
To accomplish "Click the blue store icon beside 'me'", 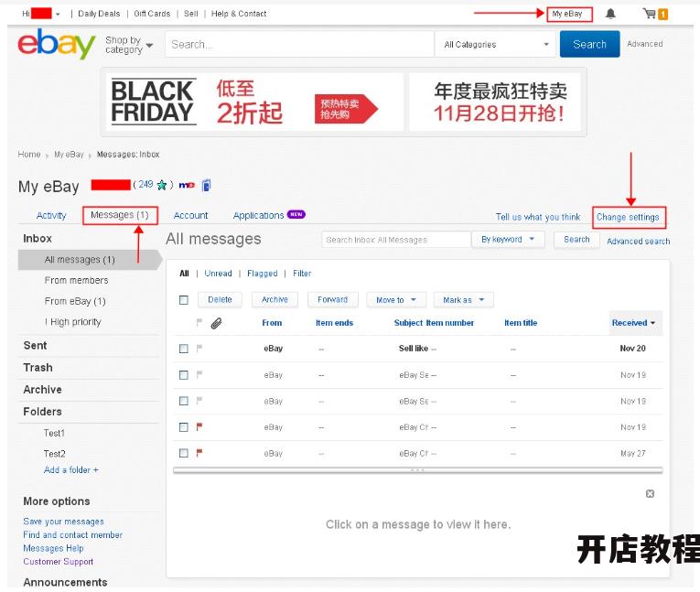I will point(206,185).
